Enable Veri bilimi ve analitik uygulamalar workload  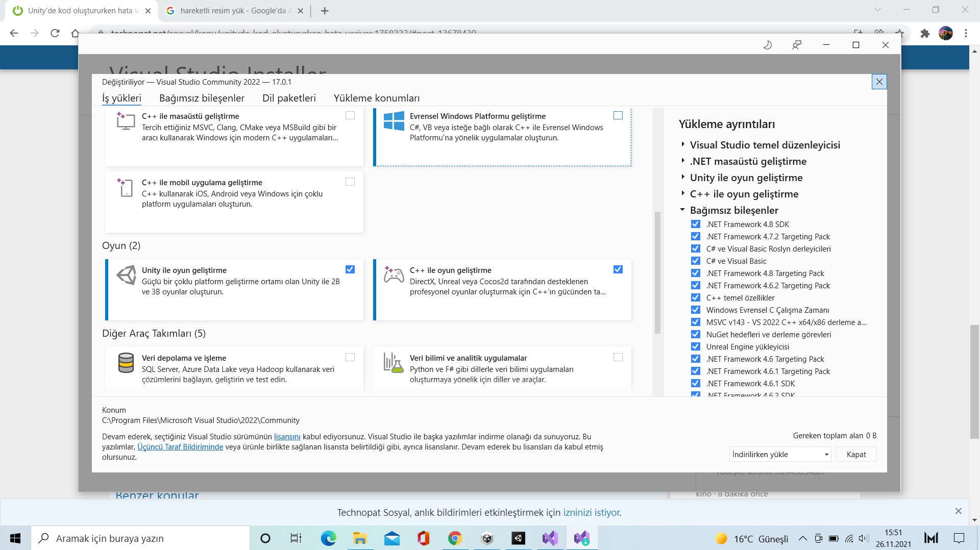618,357
